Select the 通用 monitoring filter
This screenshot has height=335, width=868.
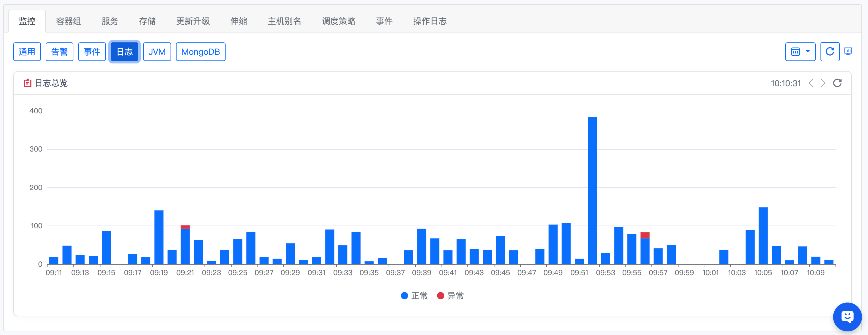(27, 51)
